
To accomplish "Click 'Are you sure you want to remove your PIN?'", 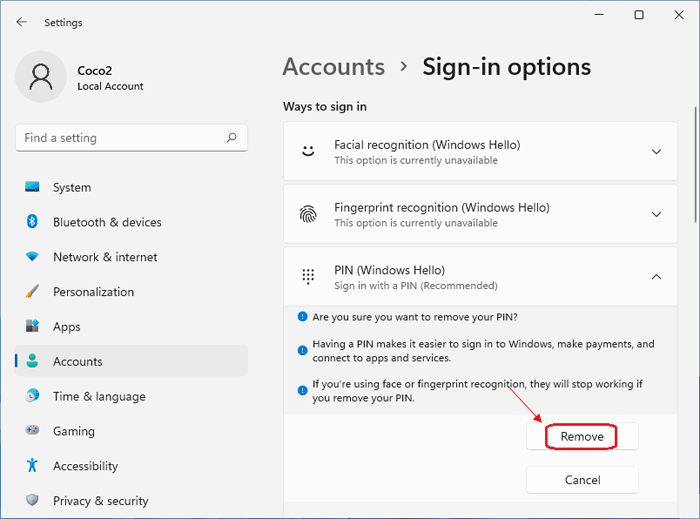I will [415, 317].
